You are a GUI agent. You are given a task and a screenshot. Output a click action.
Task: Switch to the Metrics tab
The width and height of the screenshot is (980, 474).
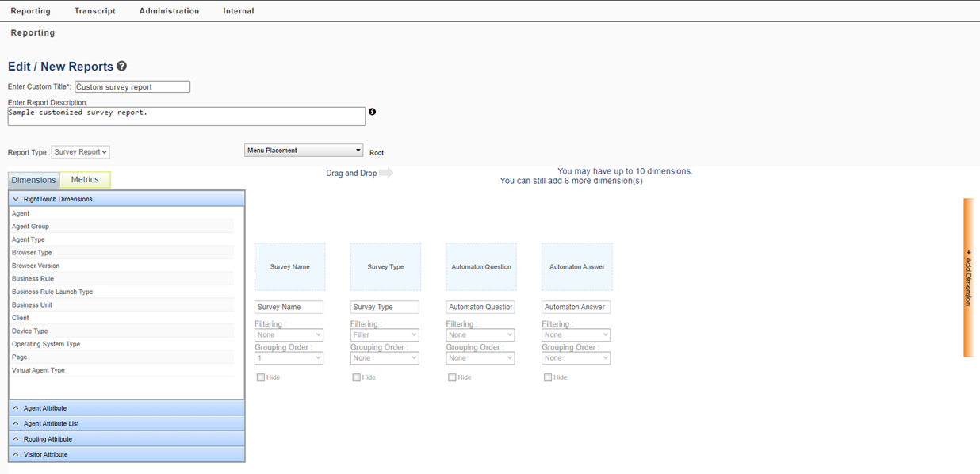click(85, 180)
